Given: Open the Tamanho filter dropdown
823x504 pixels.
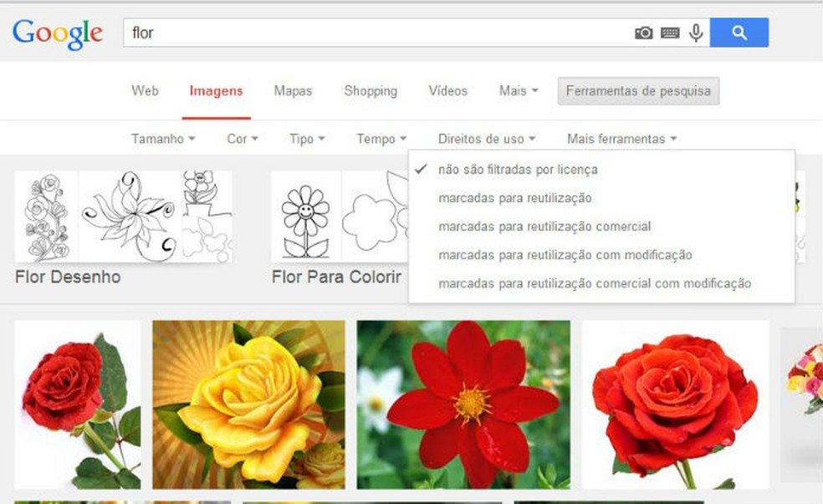Looking at the screenshot, I should 161,139.
